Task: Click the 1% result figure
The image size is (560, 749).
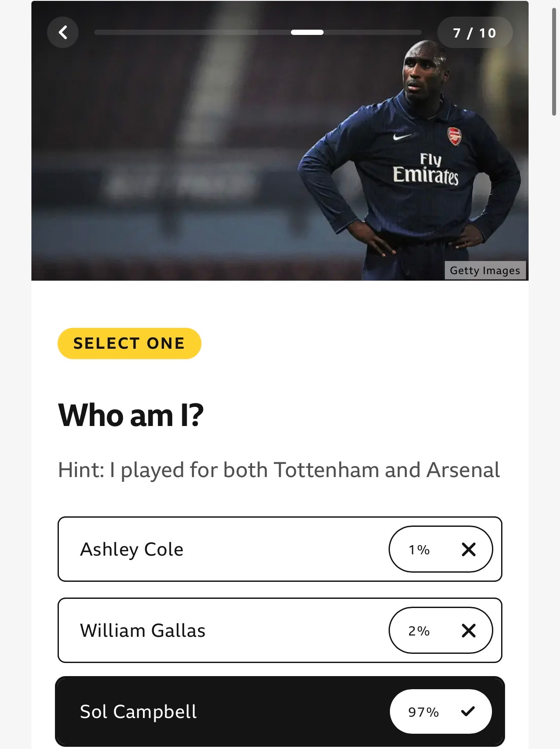Action: point(419,550)
